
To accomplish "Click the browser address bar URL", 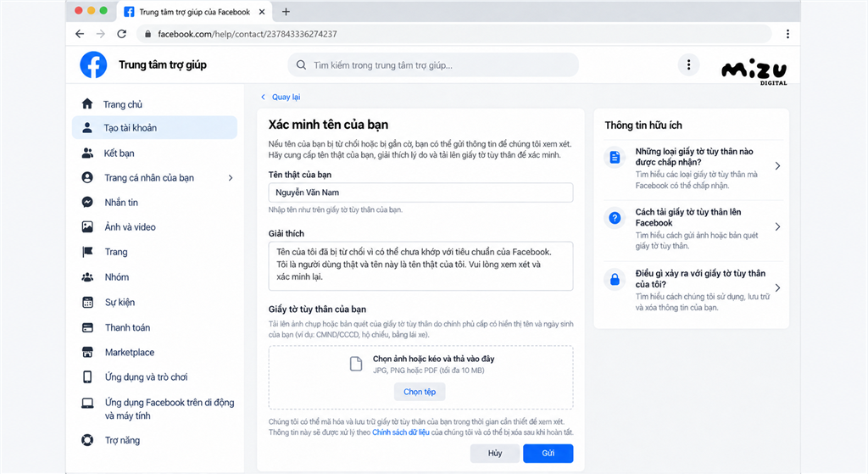I will coord(248,34).
